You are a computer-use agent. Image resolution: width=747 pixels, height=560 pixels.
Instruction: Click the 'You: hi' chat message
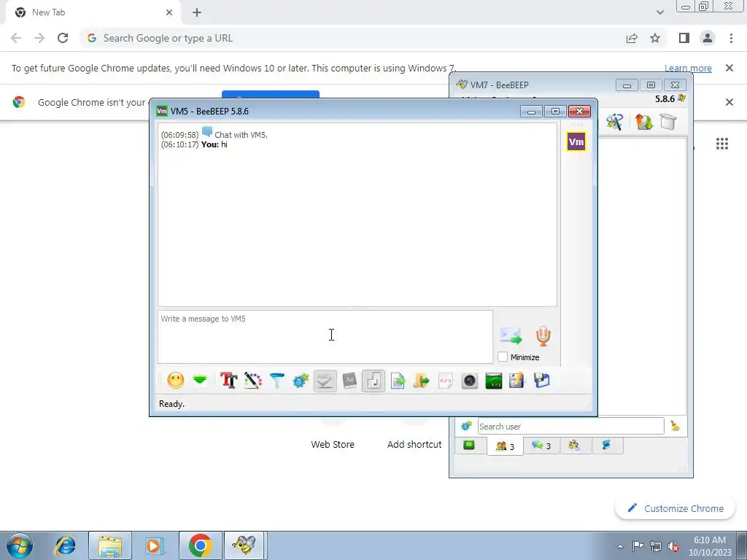point(214,144)
